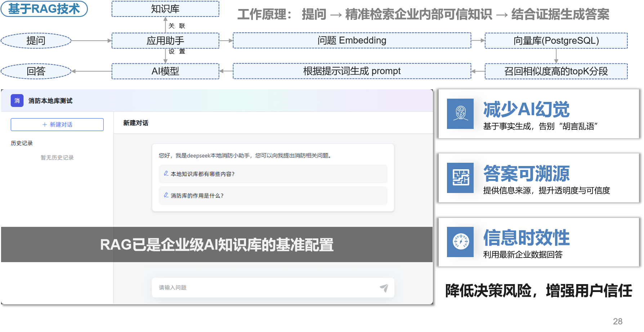Click the purple 消 app logo icon
Viewport: 644px width, 332px height.
point(17,101)
